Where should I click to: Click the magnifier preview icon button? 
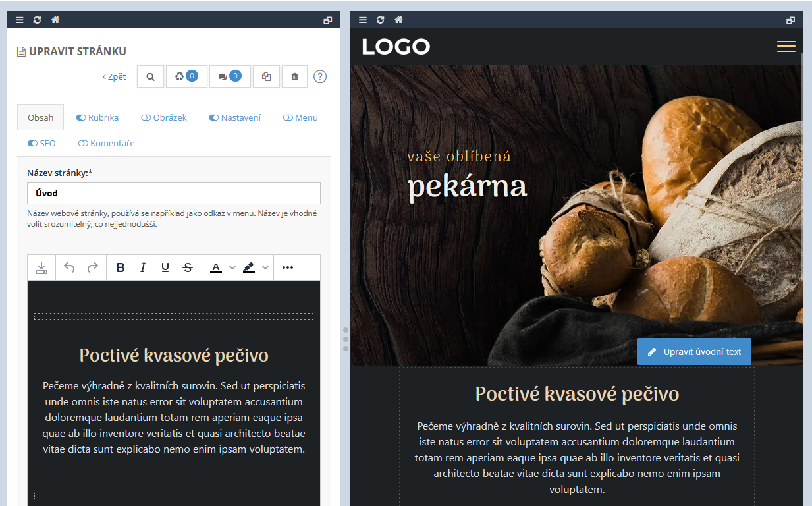click(150, 76)
